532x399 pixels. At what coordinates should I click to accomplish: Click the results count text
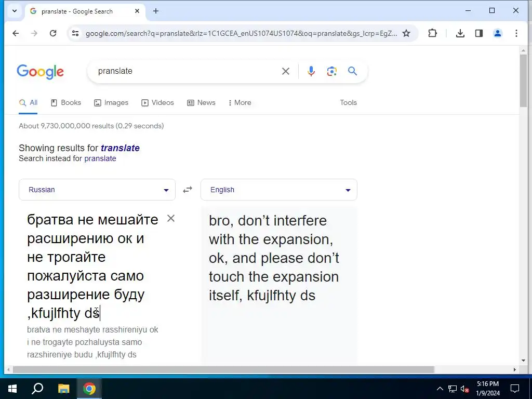point(91,126)
